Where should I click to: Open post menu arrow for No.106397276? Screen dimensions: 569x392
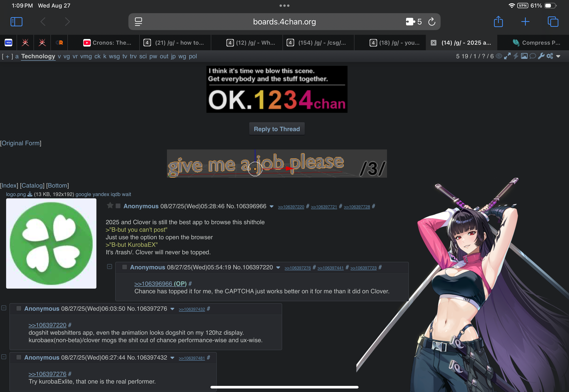pos(173,309)
